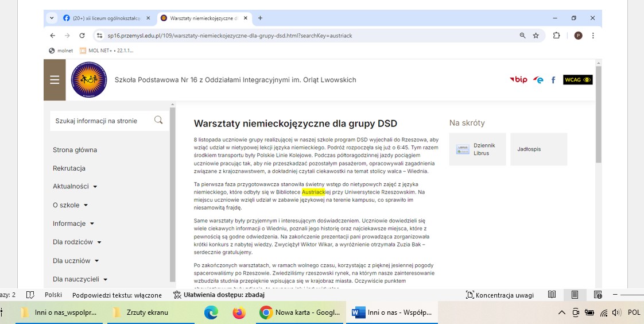Toggle Koncentracja uwagi focus mode

point(500,295)
